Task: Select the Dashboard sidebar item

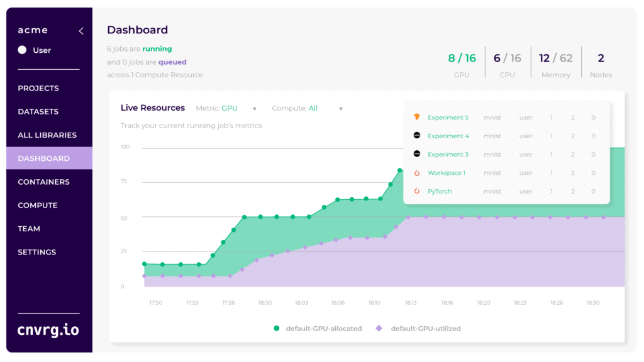Action: [49, 158]
